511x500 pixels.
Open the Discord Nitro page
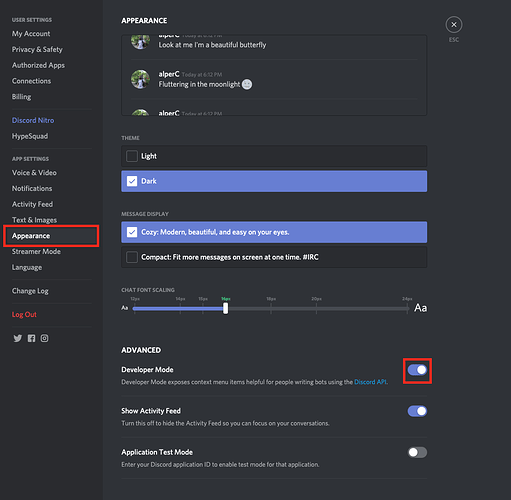[x=33, y=120]
